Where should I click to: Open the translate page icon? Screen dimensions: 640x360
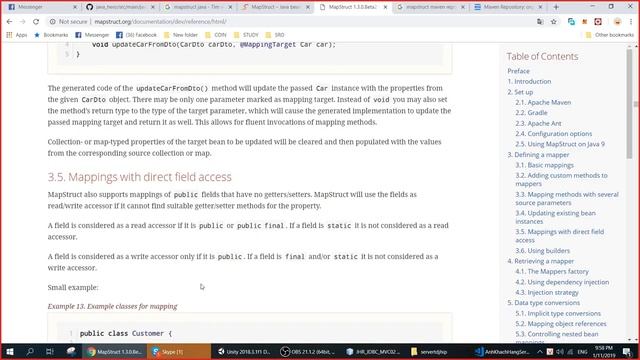540,22
